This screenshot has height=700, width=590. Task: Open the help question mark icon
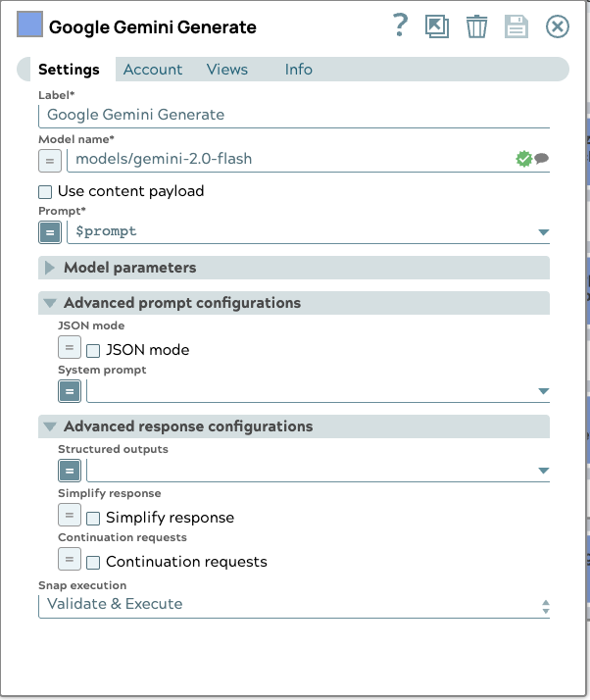point(400,25)
